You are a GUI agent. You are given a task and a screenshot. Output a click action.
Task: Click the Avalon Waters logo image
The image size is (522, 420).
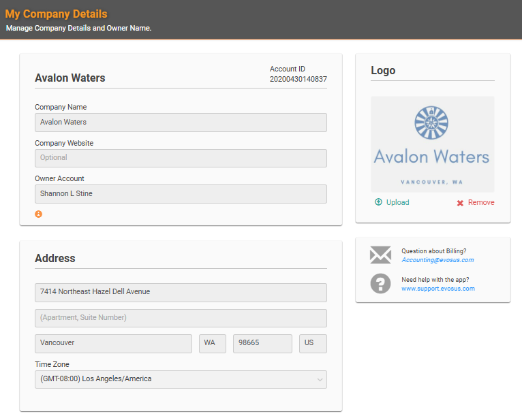pos(432,144)
